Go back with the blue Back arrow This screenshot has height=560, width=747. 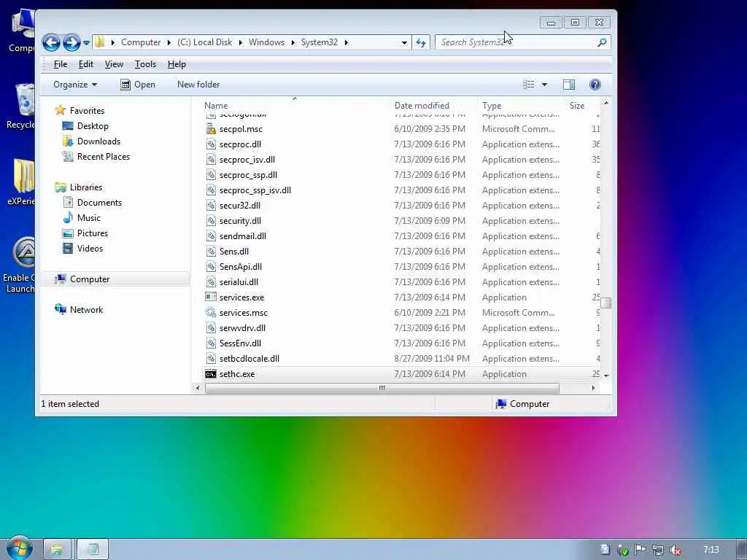pos(51,42)
